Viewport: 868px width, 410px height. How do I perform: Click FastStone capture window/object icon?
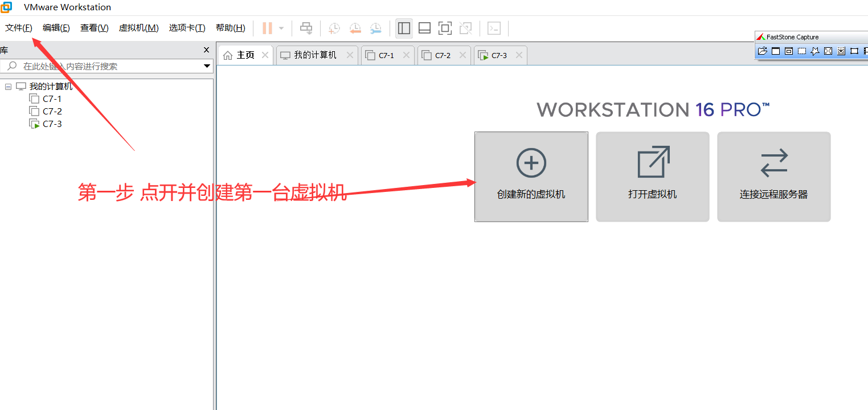click(x=789, y=51)
